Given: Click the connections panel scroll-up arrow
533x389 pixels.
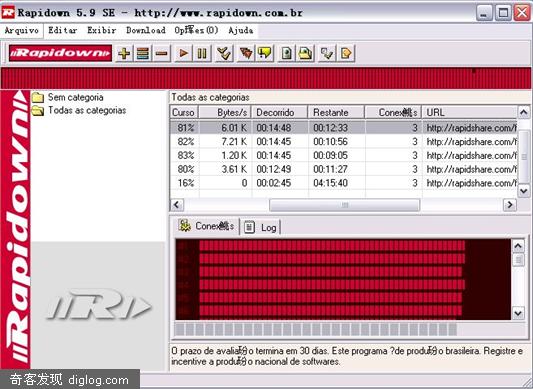Looking at the screenshot, I should [518, 246].
